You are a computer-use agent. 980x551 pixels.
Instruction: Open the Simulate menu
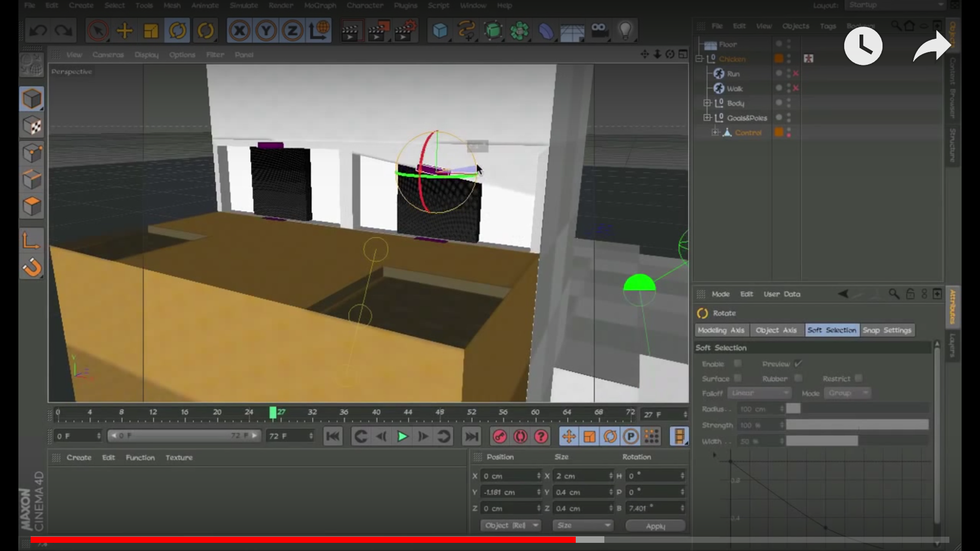(244, 6)
